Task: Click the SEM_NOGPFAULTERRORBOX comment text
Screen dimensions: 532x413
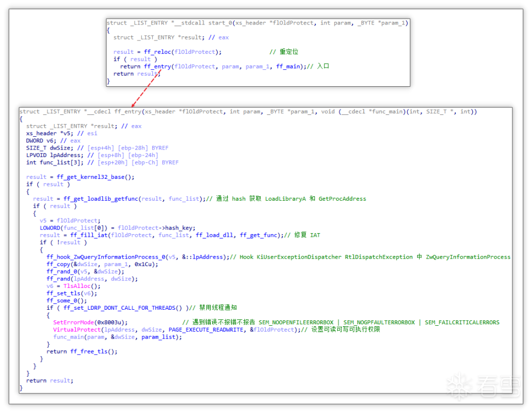Action: point(379,323)
